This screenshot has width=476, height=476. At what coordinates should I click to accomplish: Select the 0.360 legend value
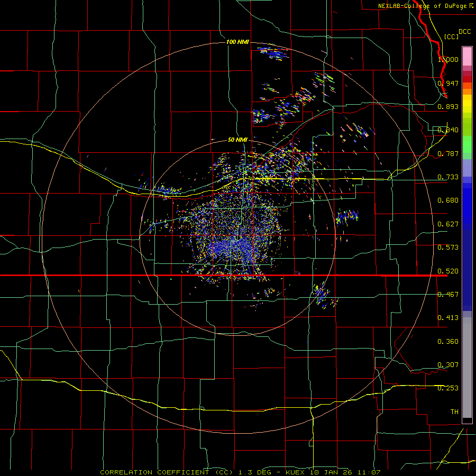coord(448,342)
